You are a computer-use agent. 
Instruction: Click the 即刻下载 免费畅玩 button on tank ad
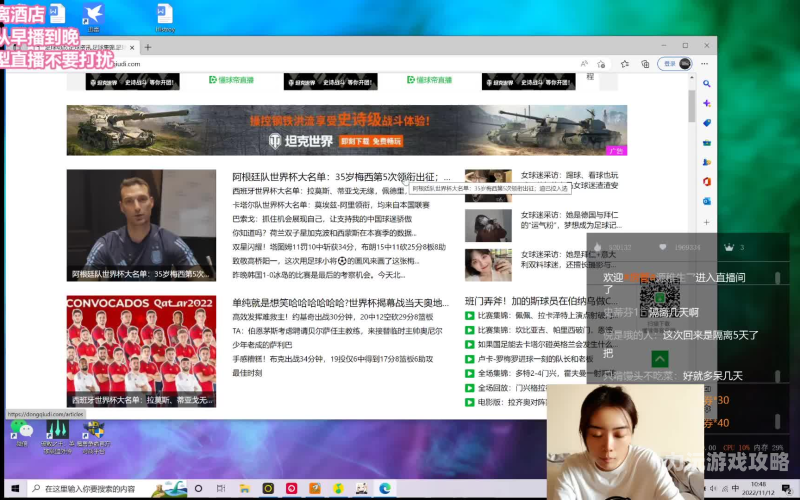[x=371, y=141]
